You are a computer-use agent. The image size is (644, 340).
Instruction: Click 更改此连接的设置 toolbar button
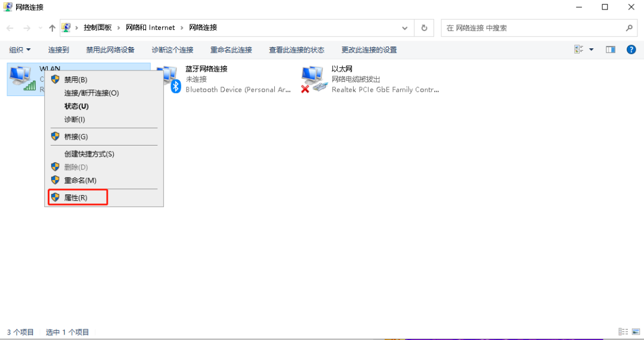click(369, 50)
